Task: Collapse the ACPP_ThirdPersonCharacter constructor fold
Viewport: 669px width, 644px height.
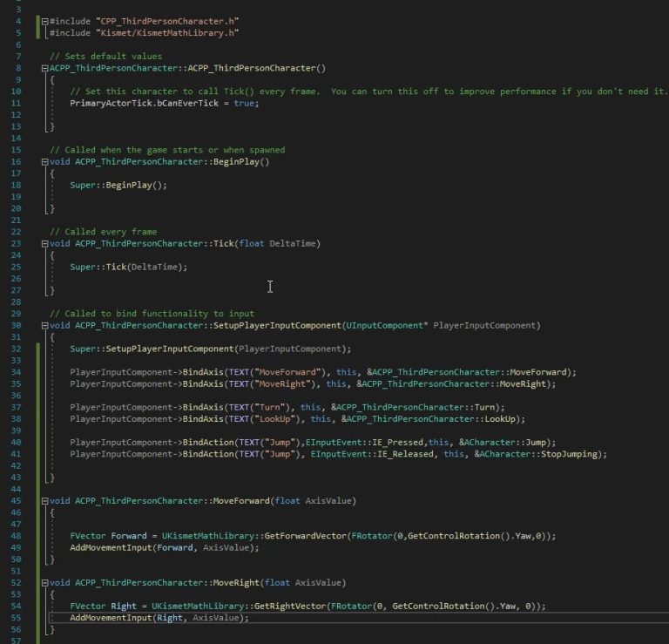Action: coord(44,68)
